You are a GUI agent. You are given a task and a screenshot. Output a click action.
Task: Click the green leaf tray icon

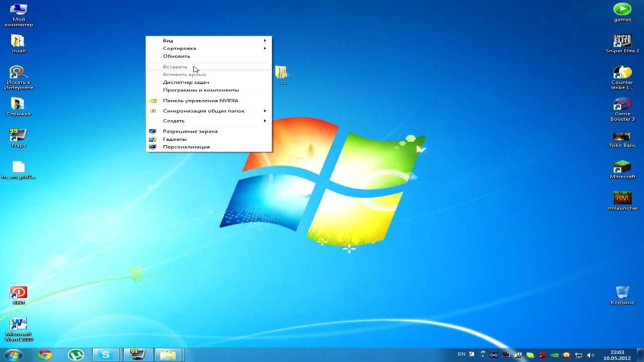[530, 355]
